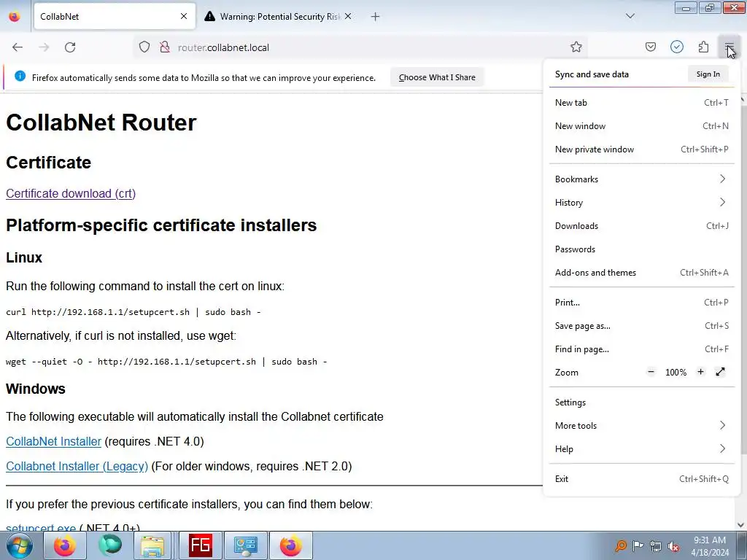The image size is (747, 560).
Task: Open a new tab with plus button
Action: click(x=376, y=17)
